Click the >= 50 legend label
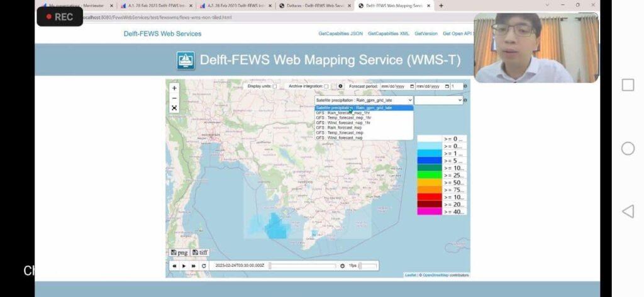 click(454, 183)
